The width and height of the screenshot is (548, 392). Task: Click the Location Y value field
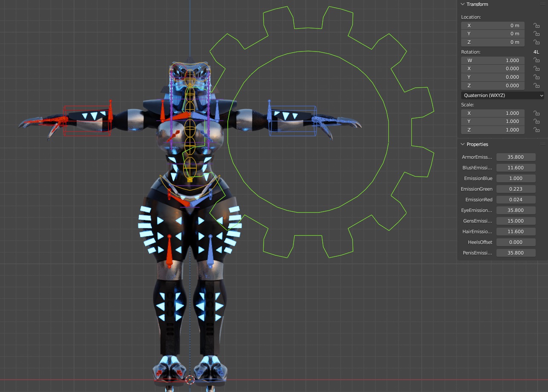tap(493, 34)
